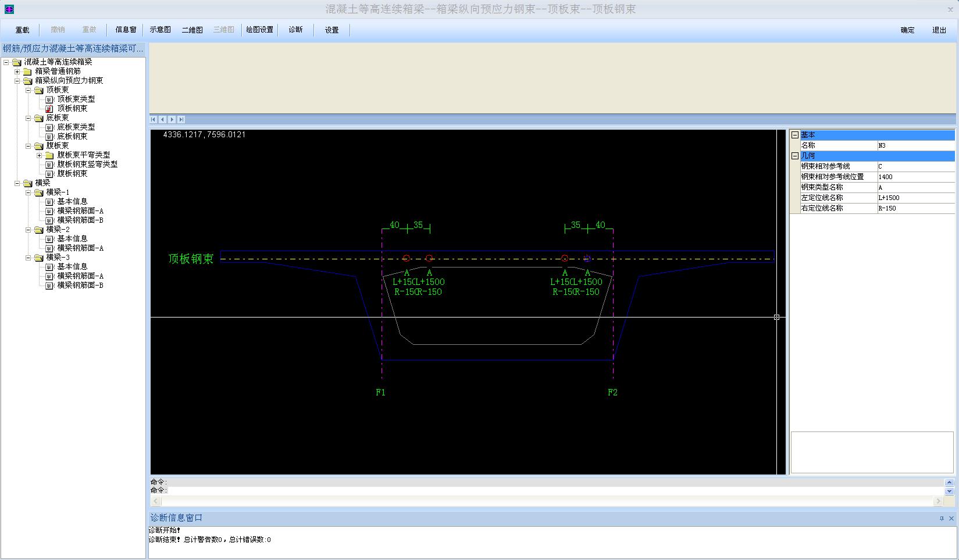Collapse the 横梁 folder

(17, 183)
